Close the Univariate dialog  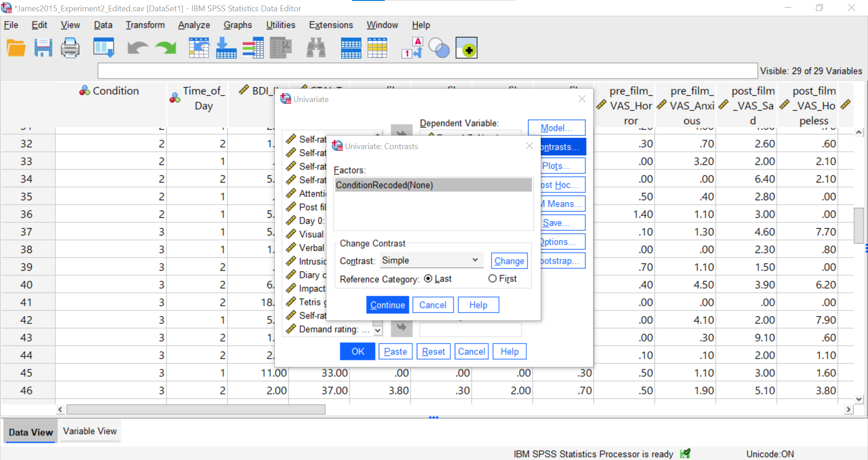pos(582,99)
